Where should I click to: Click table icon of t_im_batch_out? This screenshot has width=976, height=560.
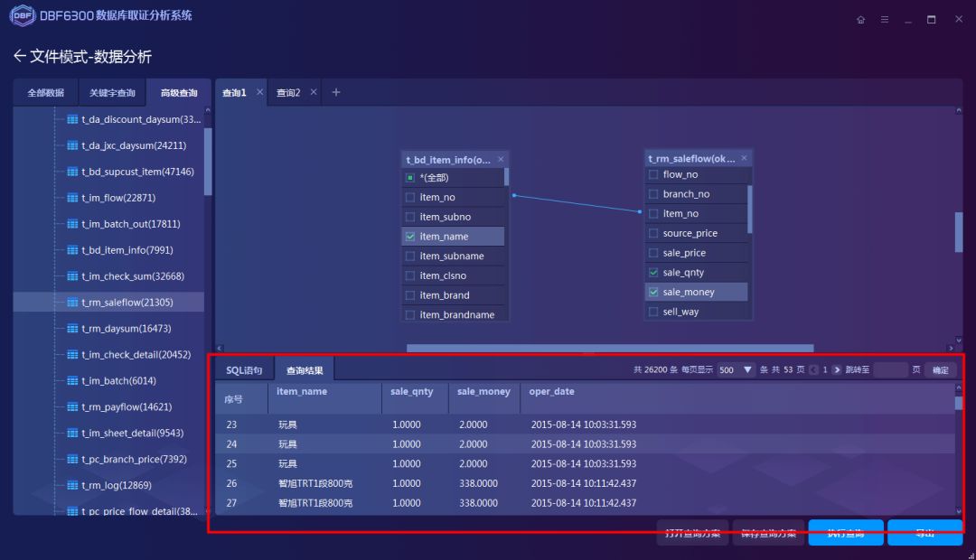click(x=73, y=224)
